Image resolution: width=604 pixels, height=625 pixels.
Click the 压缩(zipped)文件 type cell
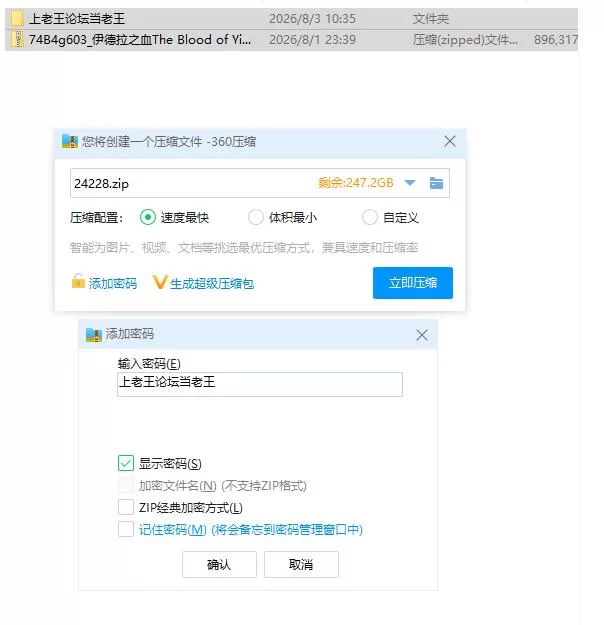click(465, 40)
